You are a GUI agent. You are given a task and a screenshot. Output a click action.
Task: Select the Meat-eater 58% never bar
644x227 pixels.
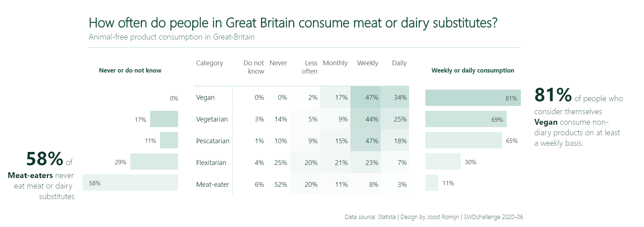130,183
